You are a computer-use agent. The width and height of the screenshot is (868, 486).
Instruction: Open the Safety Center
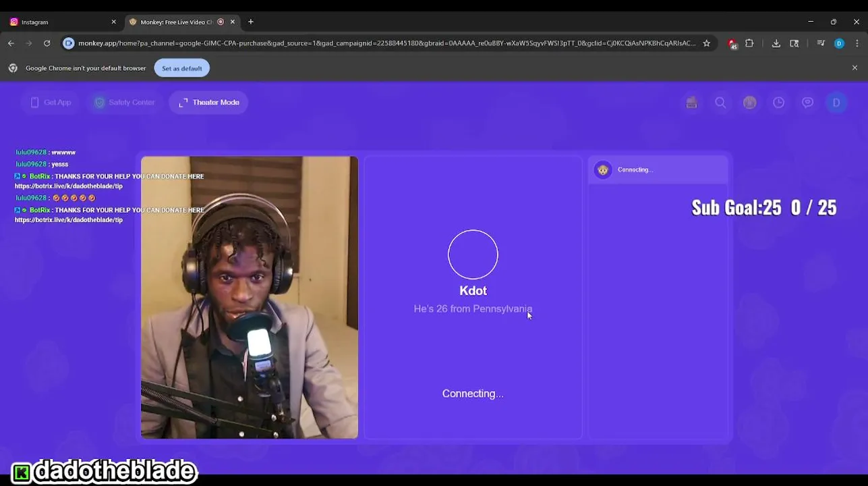click(x=125, y=103)
